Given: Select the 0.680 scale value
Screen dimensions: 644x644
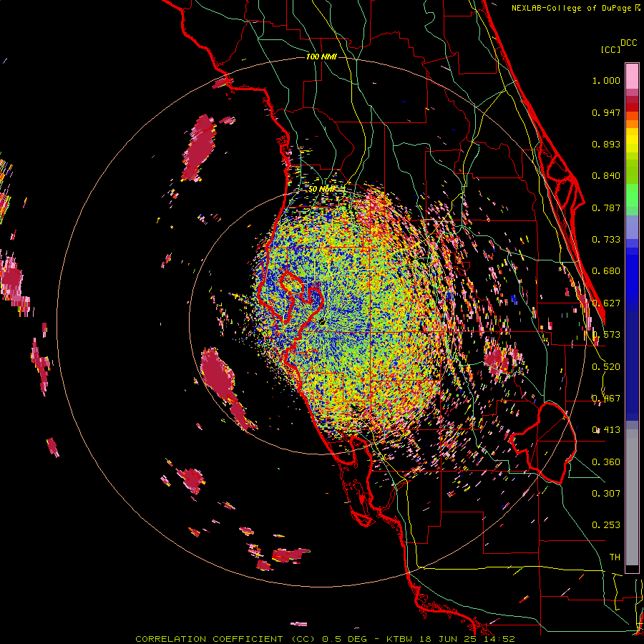Looking at the screenshot, I should (606, 271).
